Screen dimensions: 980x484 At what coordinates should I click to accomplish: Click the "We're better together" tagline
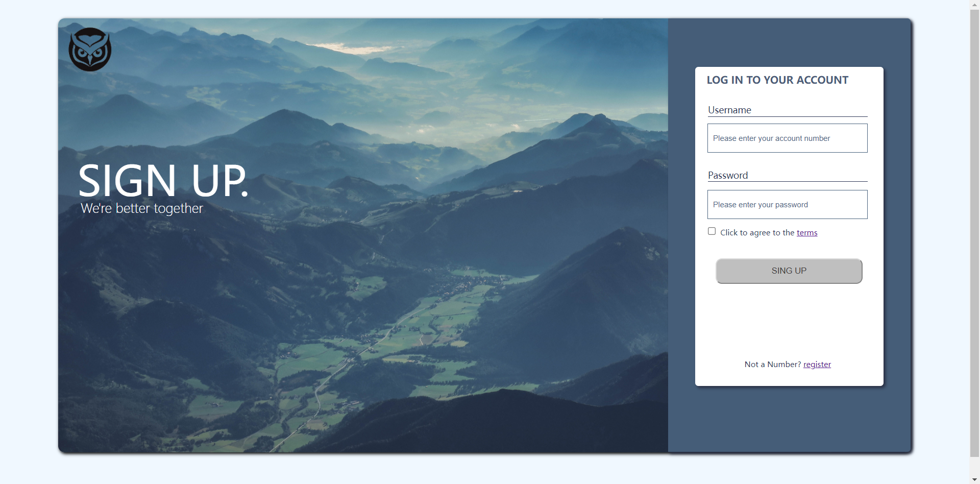click(x=142, y=208)
